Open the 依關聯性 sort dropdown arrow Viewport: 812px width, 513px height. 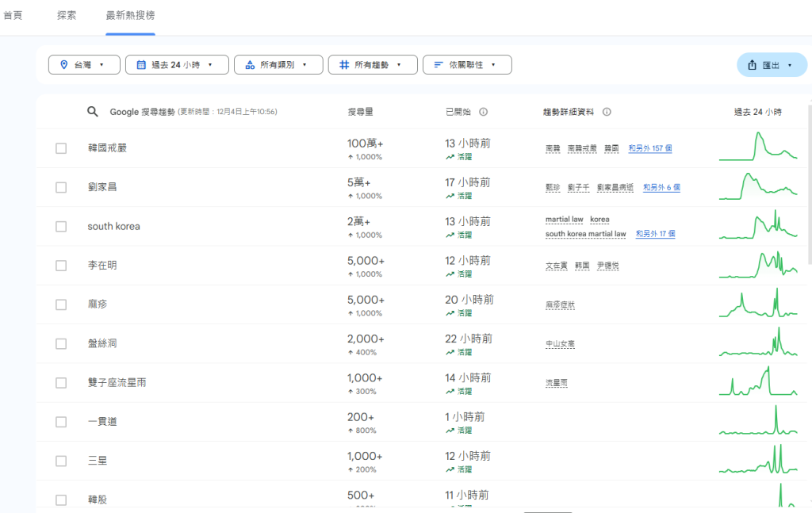pyautogui.click(x=493, y=65)
